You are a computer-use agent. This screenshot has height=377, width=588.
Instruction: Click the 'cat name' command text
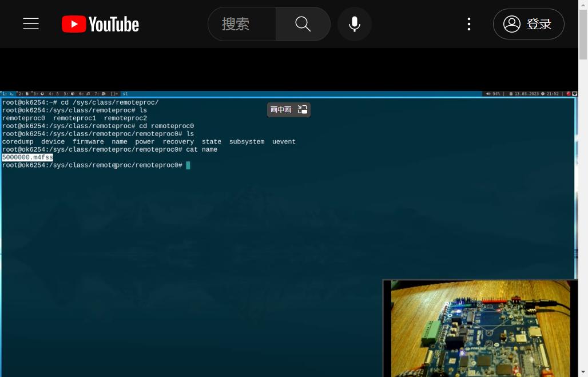[202, 149]
